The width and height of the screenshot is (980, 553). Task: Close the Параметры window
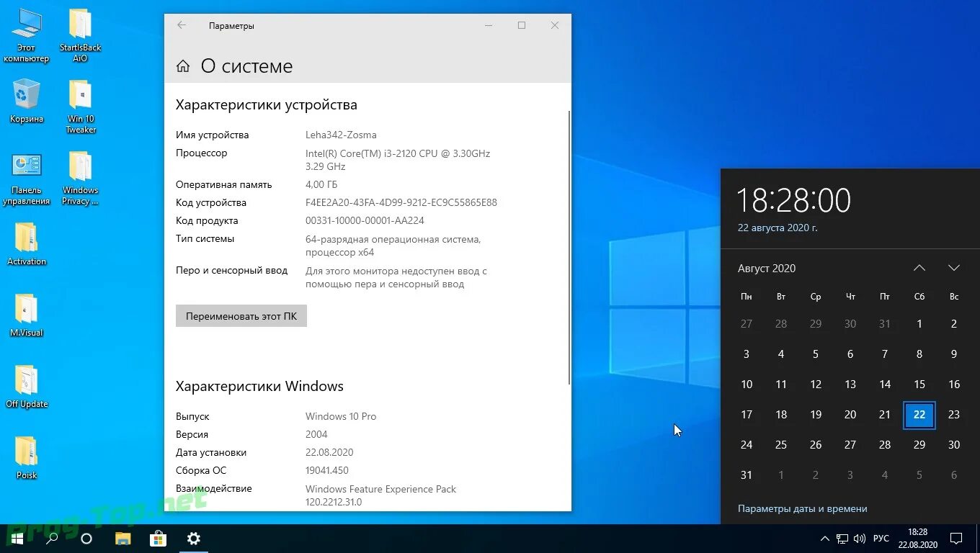click(x=555, y=25)
